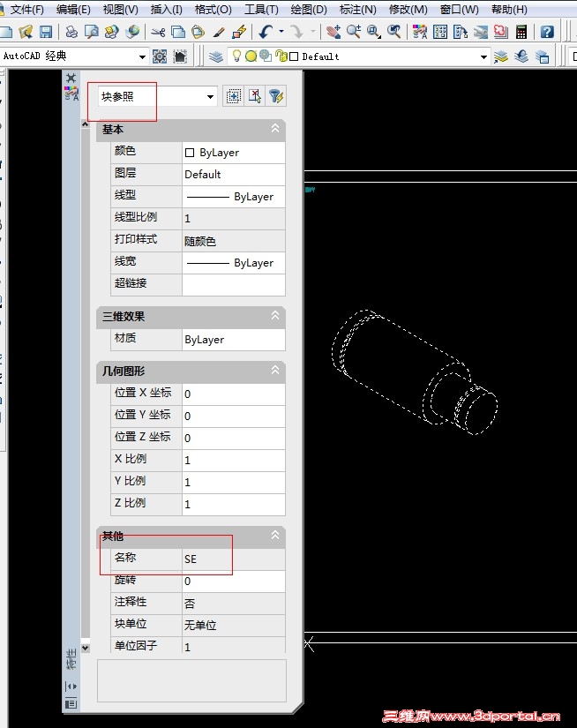The image size is (577, 728).
Task: Click palette scrollbar up arrow
Action: [x=86, y=124]
